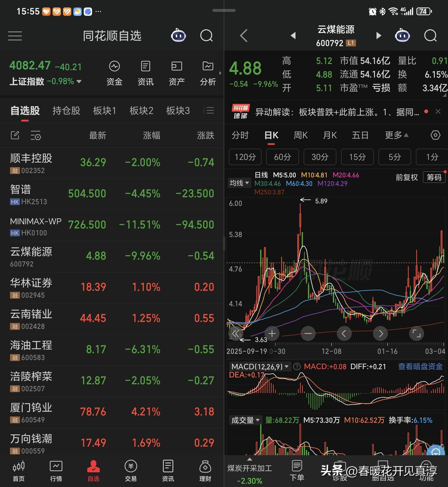
Task: Open the 海油工程 stock row
Action: (x=112, y=350)
